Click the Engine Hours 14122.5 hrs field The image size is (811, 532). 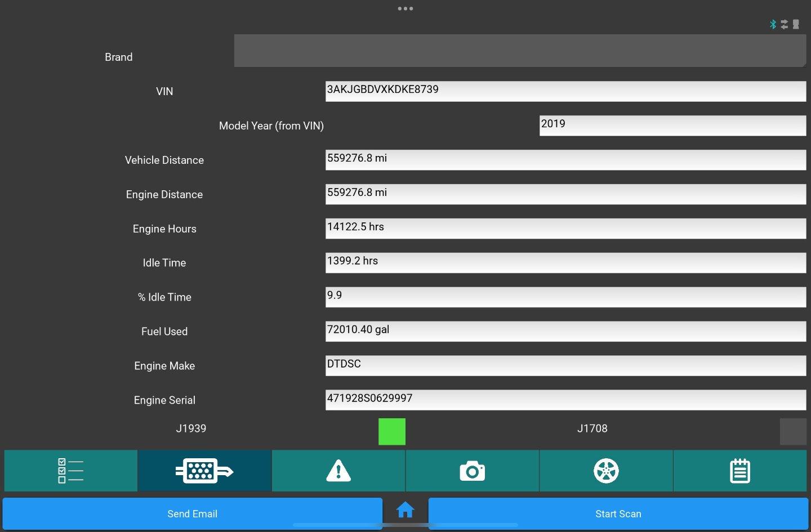(565, 229)
